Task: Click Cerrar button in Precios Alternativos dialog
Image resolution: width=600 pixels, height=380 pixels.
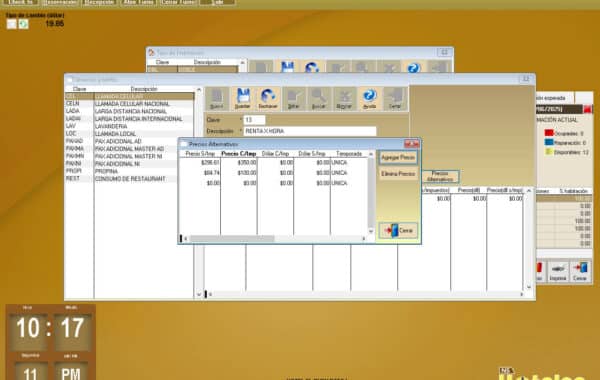Action: coord(398,230)
